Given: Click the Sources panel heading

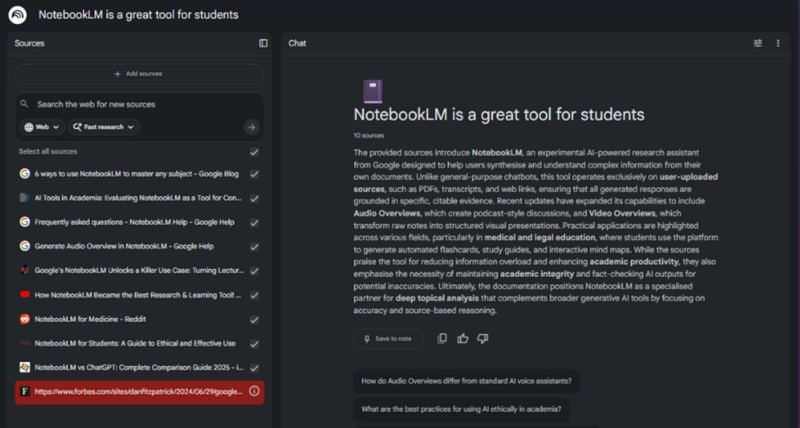Looking at the screenshot, I should coord(29,43).
